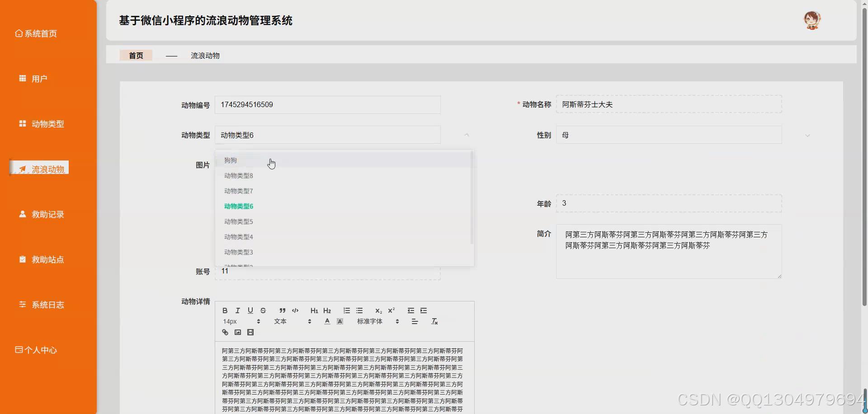This screenshot has height=414, width=868.
Task: Switch to the 首页 breadcrumb tab
Action: click(136, 55)
